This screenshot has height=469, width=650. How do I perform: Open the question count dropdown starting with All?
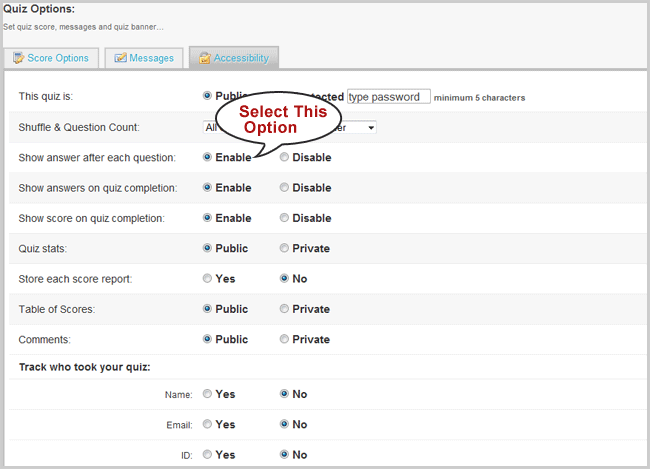tap(210, 127)
